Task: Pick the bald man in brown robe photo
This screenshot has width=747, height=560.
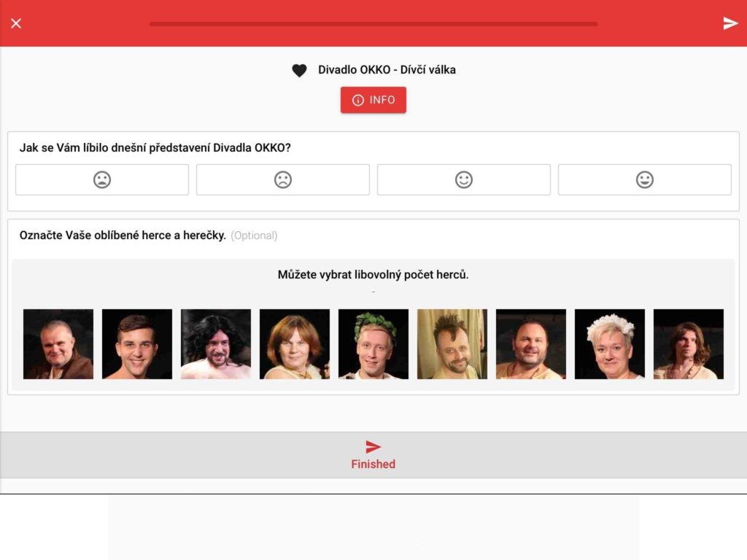Action: click(58, 344)
